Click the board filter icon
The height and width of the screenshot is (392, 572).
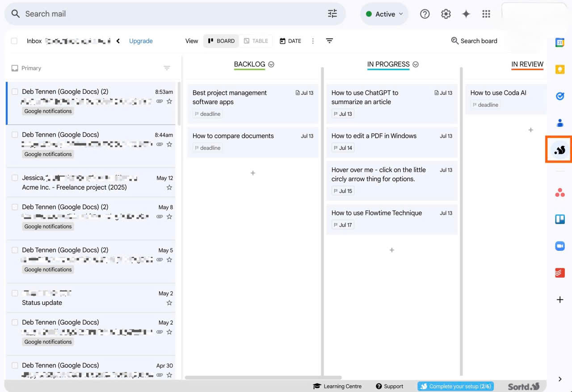click(x=329, y=41)
